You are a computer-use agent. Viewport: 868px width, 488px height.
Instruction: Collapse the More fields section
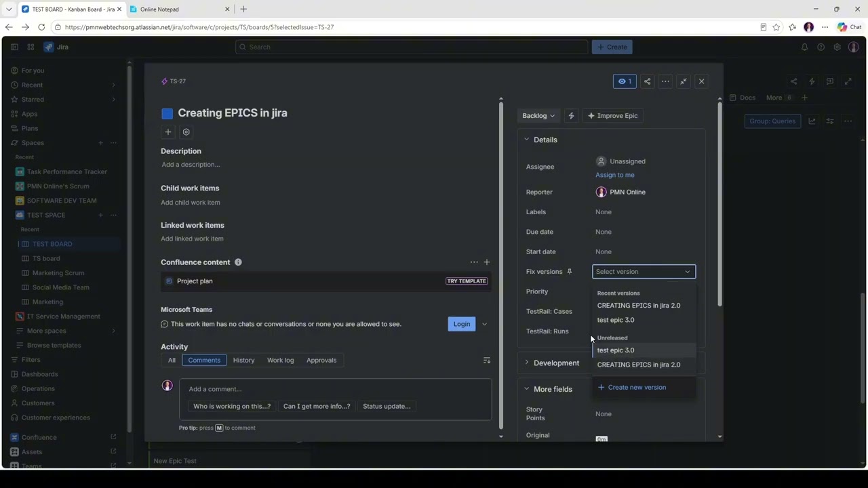[527, 389]
